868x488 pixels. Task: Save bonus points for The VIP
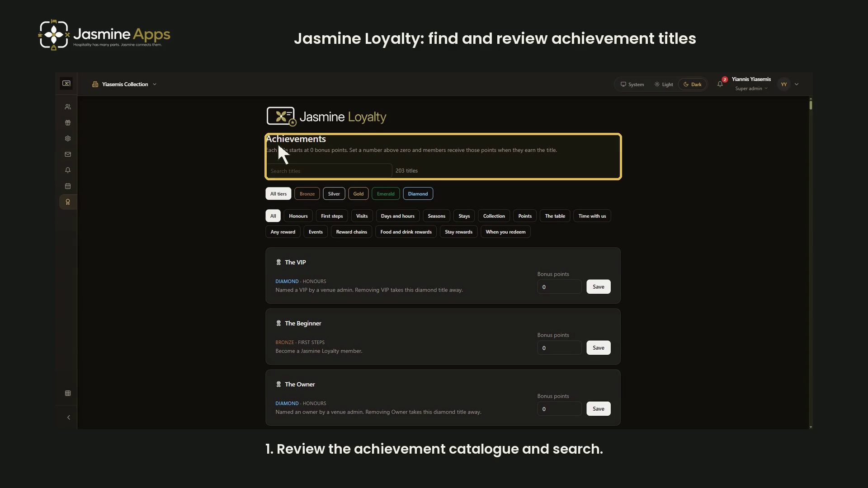pos(599,287)
